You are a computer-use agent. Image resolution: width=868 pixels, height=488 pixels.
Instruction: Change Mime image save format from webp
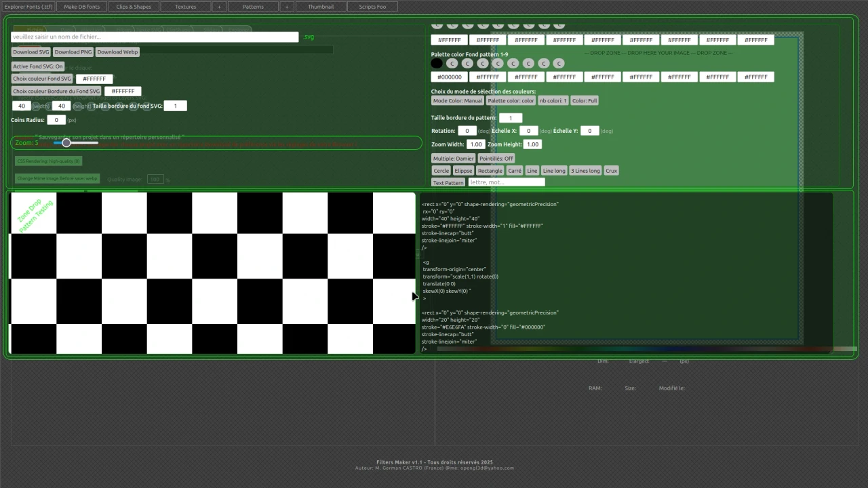(56, 178)
